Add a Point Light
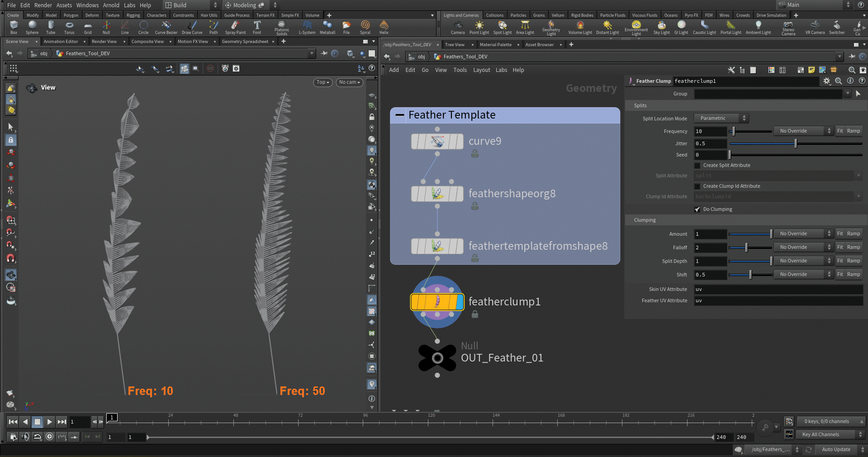The height and width of the screenshot is (457, 868). click(x=479, y=27)
